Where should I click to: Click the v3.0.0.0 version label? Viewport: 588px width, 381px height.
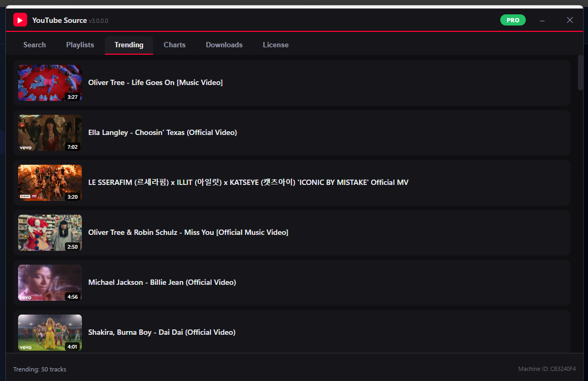[99, 21]
